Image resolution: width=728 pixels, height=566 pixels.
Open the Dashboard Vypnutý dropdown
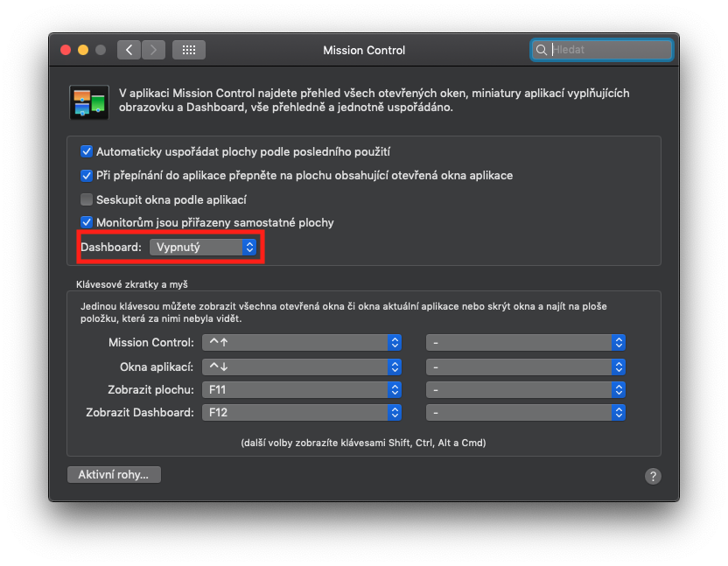[x=203, y=247]
